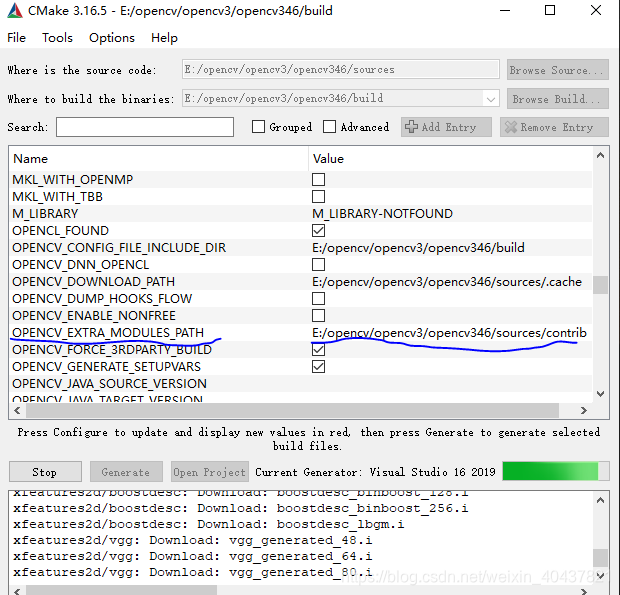This screenshot has width=620, height=595.
Task: Open the Options menu
Action: coord(112,38)
